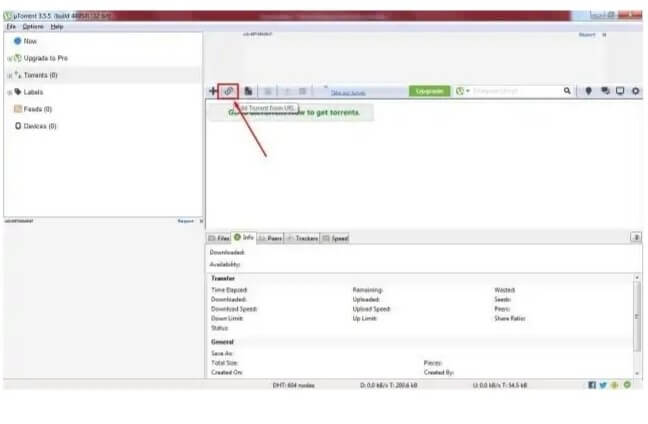Click the toolbar search input field
The width and height of the screenshot is (648, 424).
(516, 91)
